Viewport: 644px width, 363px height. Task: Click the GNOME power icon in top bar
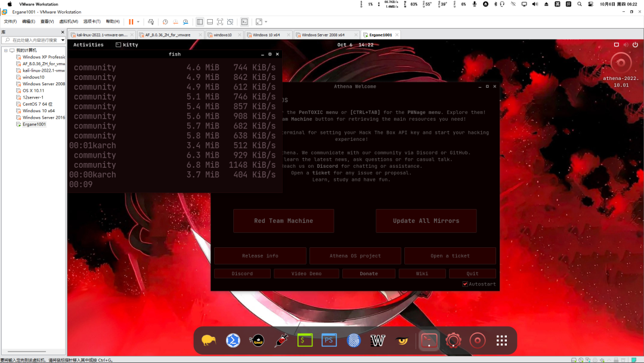click(635, 45)
